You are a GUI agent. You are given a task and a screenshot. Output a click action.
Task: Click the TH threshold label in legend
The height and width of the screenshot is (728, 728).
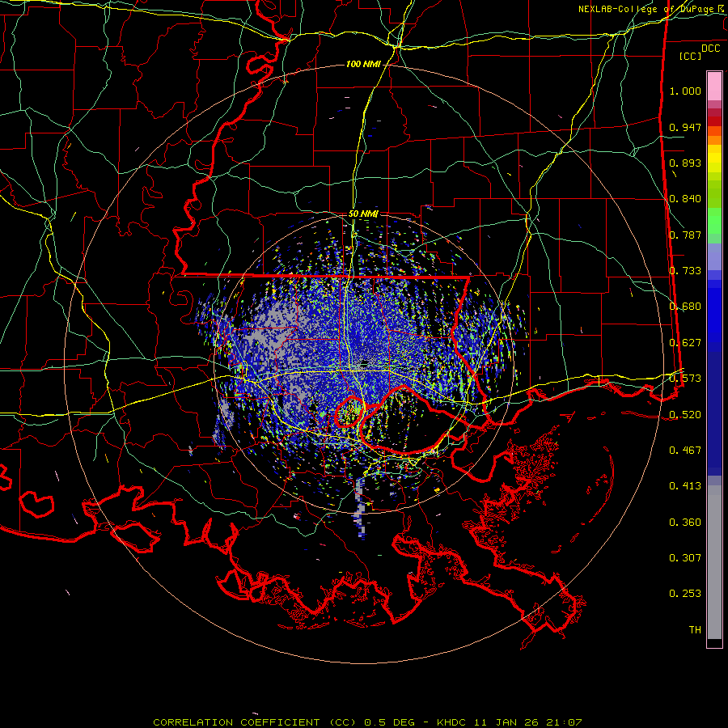pos(695,630)
